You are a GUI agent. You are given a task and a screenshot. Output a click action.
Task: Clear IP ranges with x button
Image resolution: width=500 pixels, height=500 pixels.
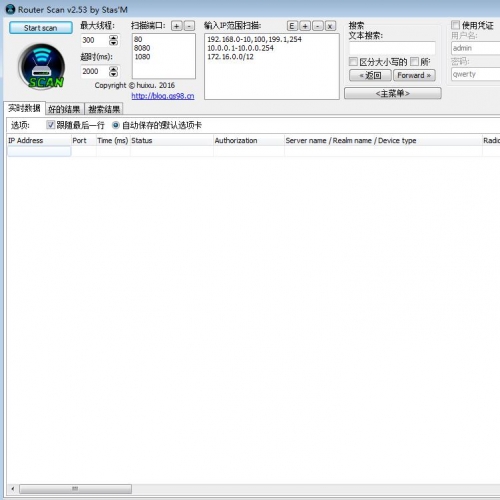click(330, 26)
